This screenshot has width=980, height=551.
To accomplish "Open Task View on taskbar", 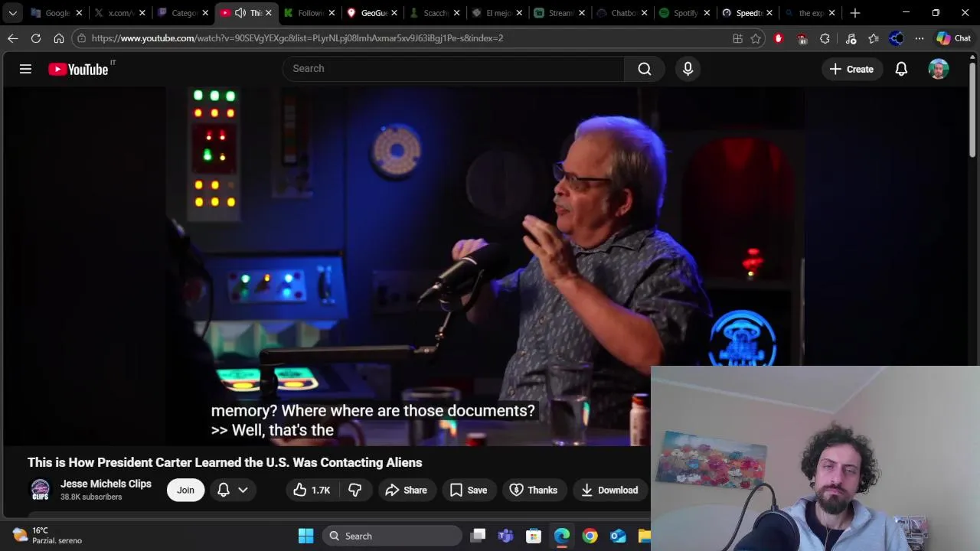I will click(478, 536).
